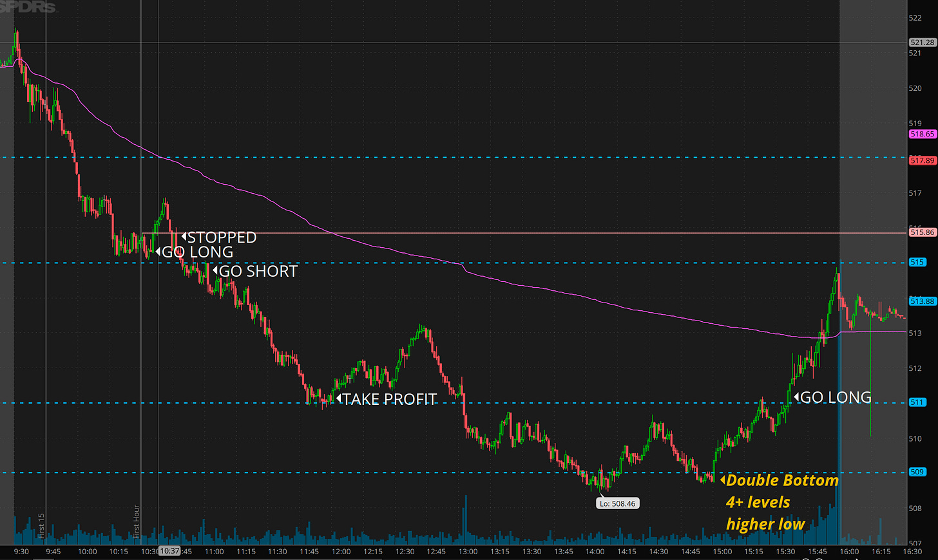Click the 12:00 time axis label
Image resolution: width=938 pixels, height=560 pixels.
tap(341, 552)
